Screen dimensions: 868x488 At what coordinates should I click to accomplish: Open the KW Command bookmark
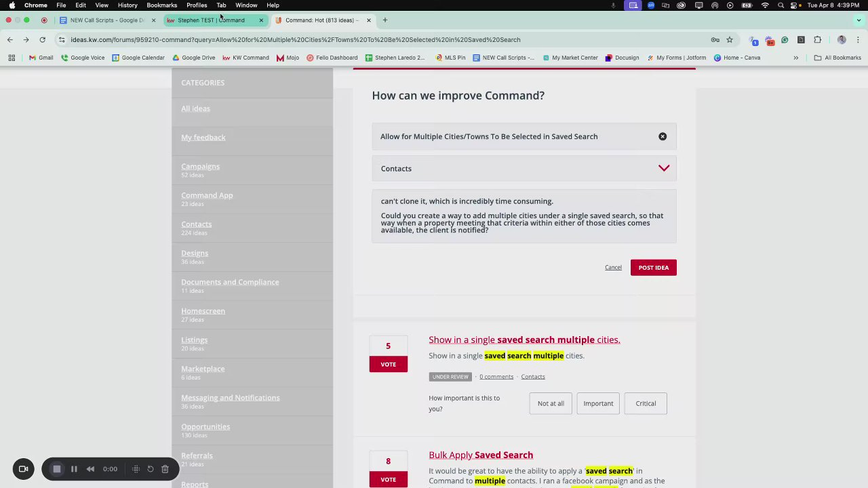click(245, 58)
